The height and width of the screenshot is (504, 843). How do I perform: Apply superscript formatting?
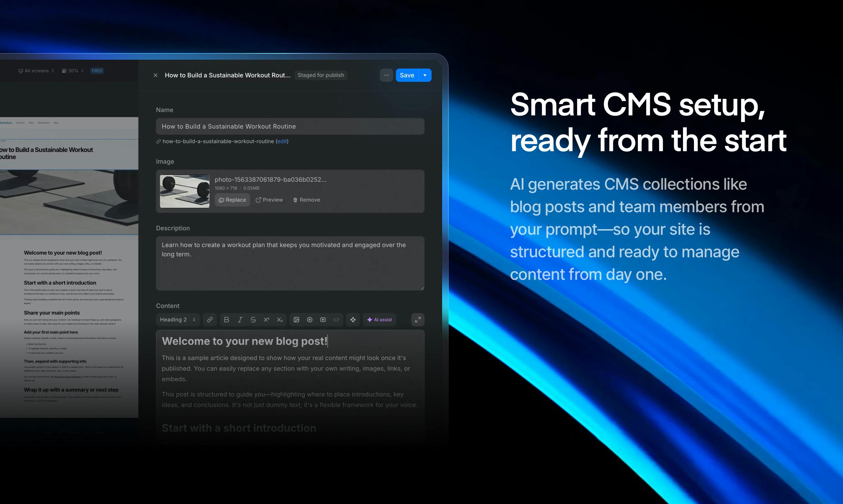pos(267,320)
